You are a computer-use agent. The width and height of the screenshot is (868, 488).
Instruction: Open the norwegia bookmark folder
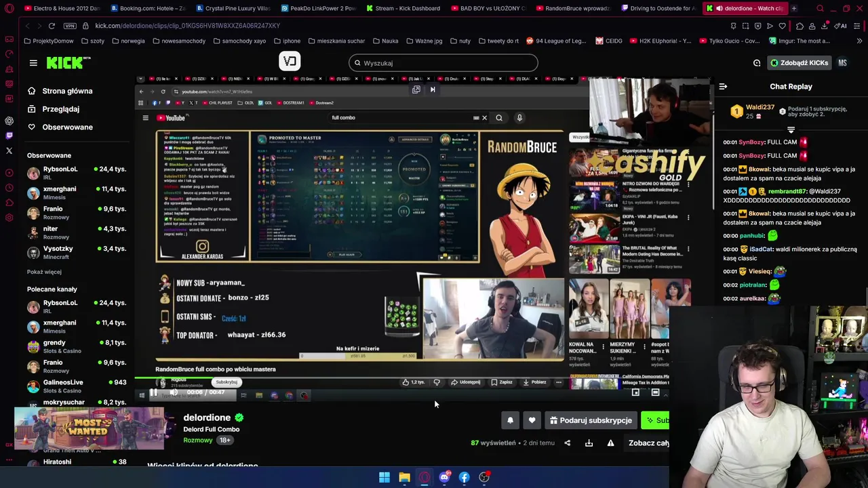pyautogui.click(x=127, y=41)
